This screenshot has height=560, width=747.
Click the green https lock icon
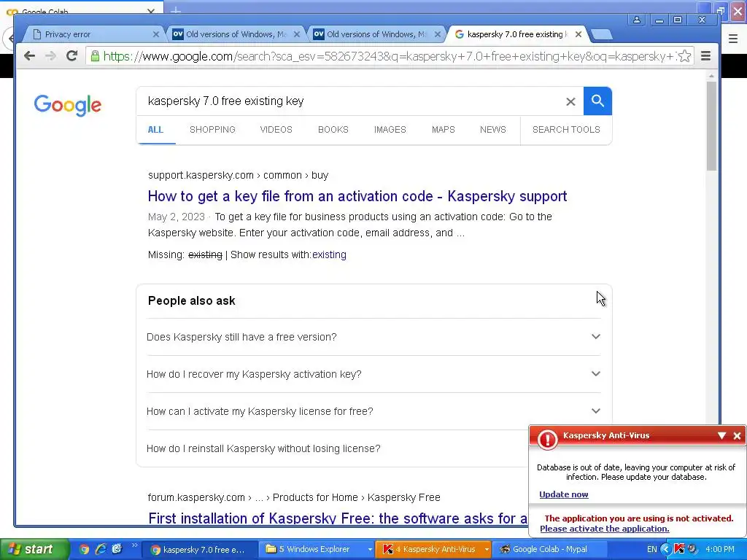[x=95, y=56]
